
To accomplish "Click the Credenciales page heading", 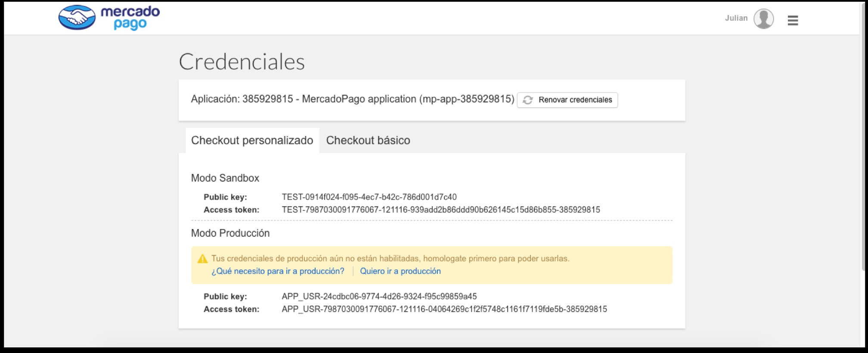I will (242, 62).
